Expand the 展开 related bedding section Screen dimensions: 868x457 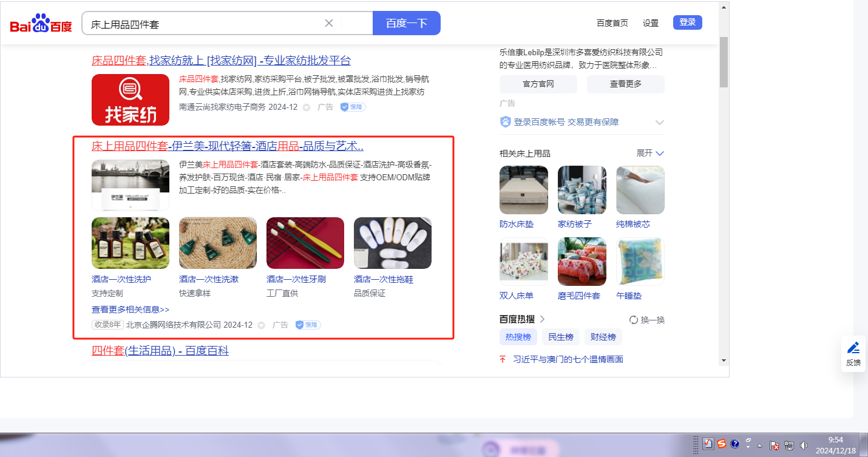[x=650, y=153]
